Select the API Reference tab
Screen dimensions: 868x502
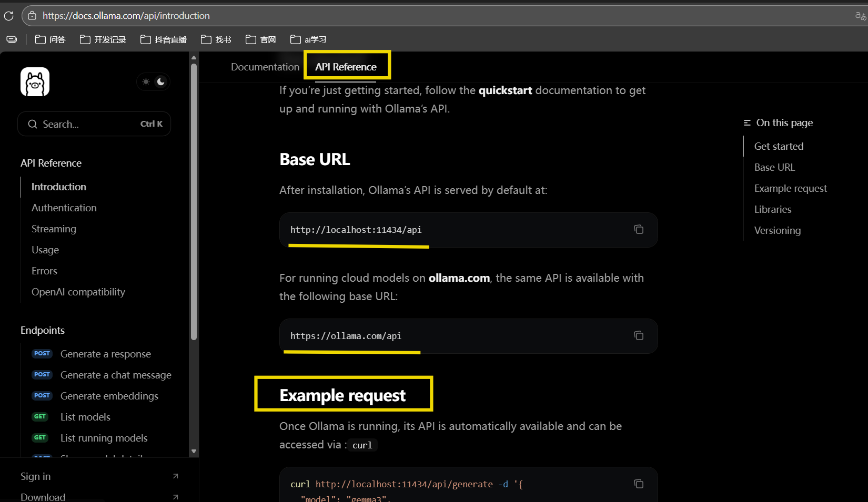(346, 67)
